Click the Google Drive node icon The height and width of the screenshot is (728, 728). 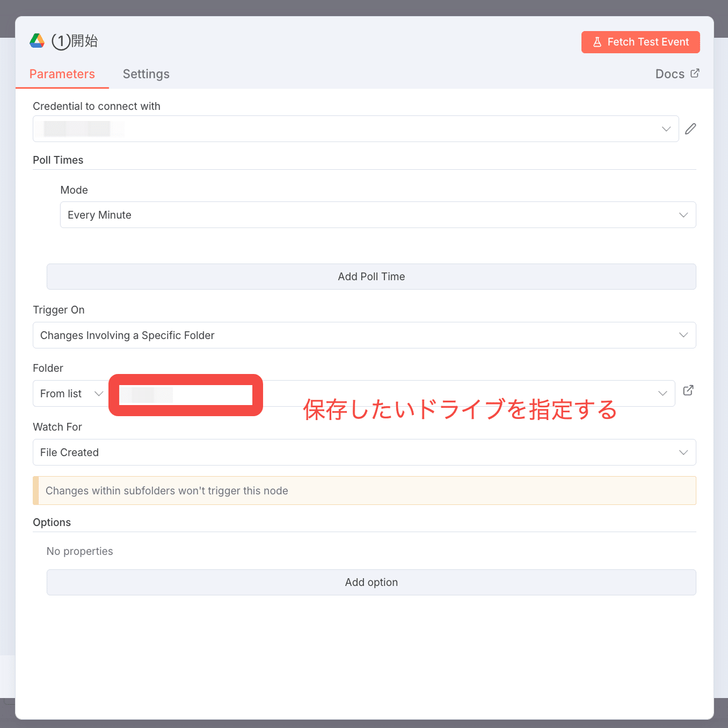pyautogui.click(x=37, y=41)
